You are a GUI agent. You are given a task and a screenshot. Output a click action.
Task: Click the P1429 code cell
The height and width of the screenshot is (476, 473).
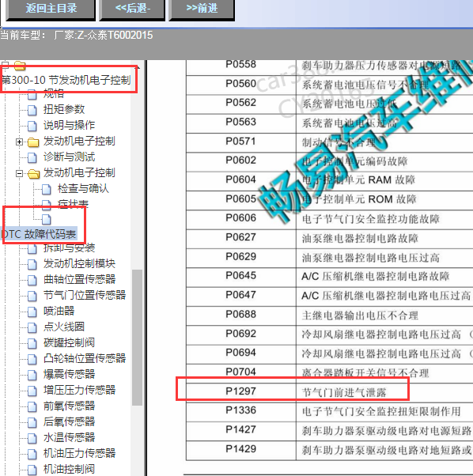(240, 449)
